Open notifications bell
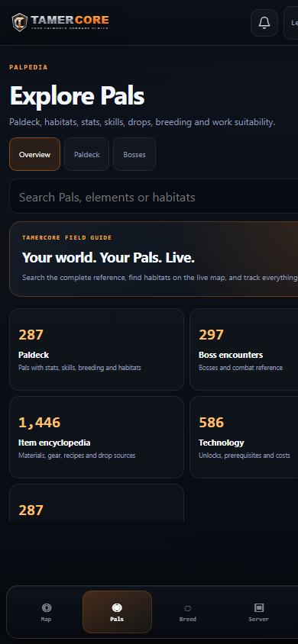This screenshot has width=298, height=644. [x=264, y=23]
